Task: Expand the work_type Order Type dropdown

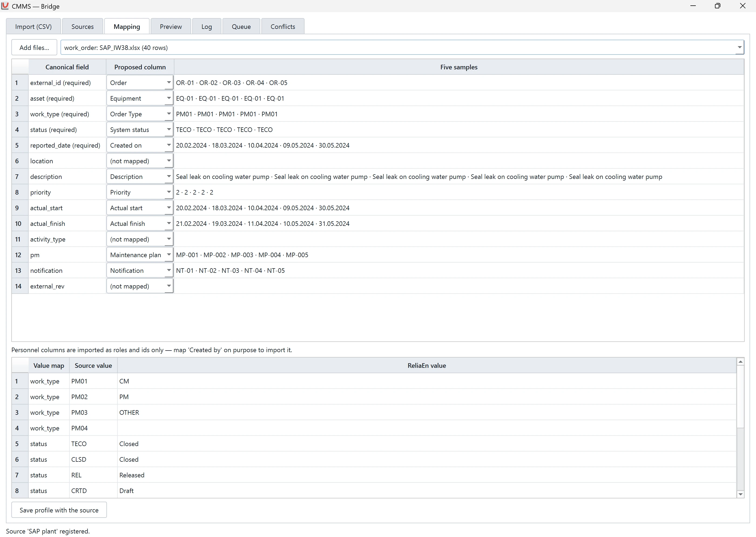Action: pos(140,114)
